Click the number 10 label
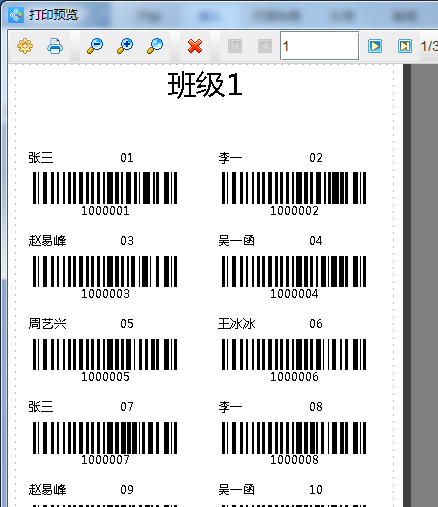Viewport: 438px width, 507px height. (x=316, y=490)
